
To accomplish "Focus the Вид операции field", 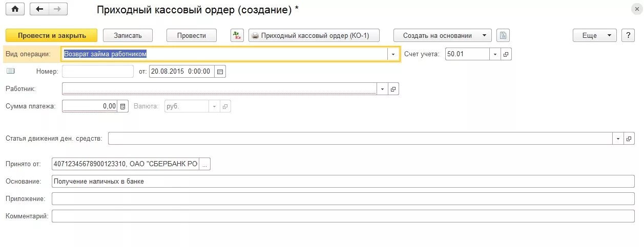I will pyautogui.click(x=224, y=54).
